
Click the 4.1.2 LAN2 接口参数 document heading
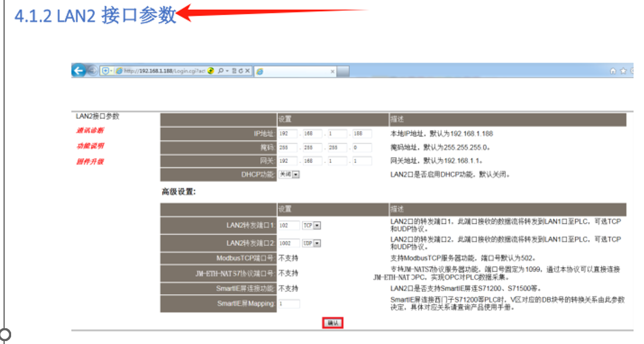(96, 16)
